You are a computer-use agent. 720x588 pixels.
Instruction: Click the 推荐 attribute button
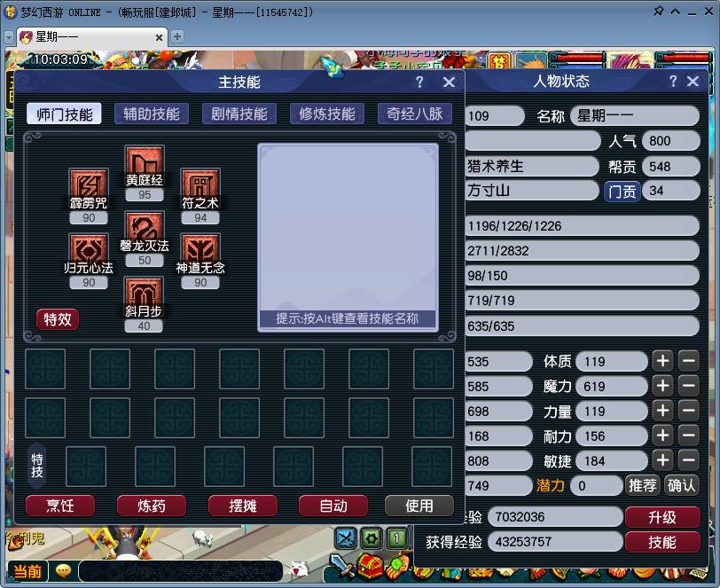pos(642,485)
